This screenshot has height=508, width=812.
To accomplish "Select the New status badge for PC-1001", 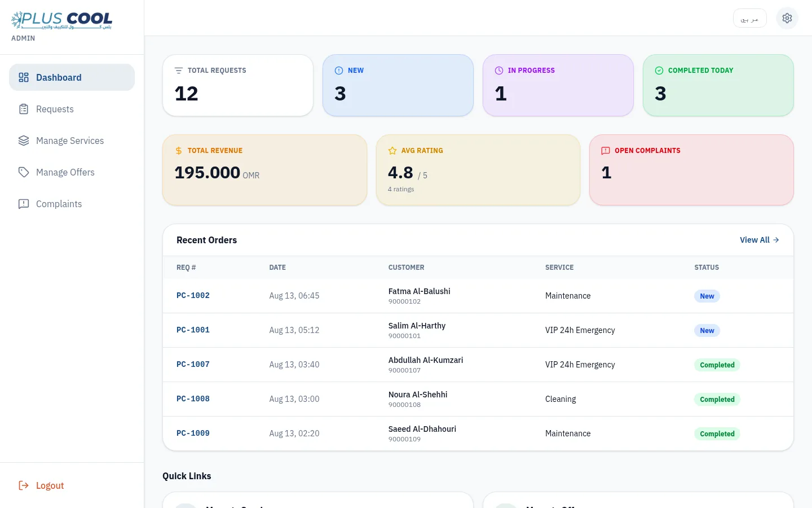I will point(707,330).
